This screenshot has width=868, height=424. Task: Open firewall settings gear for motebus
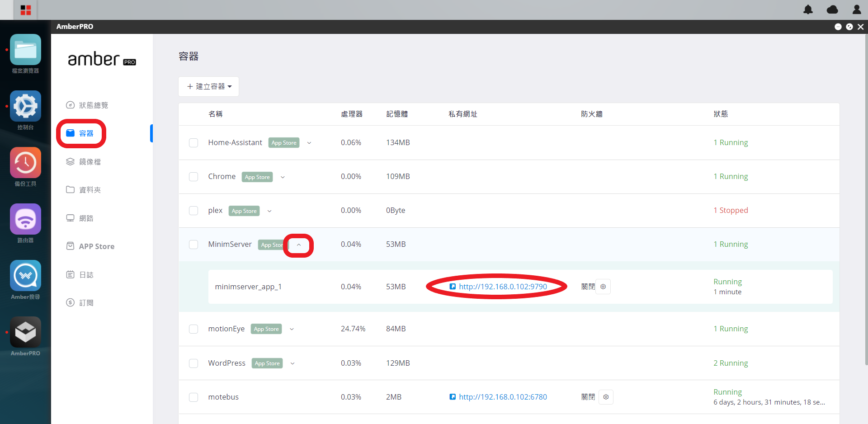click(x=606, y=397)
